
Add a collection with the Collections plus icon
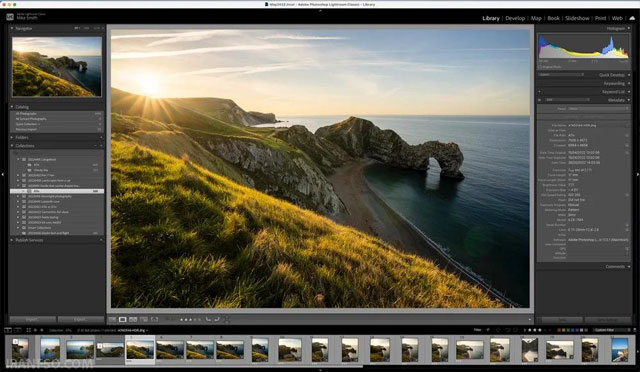(101, 145)
